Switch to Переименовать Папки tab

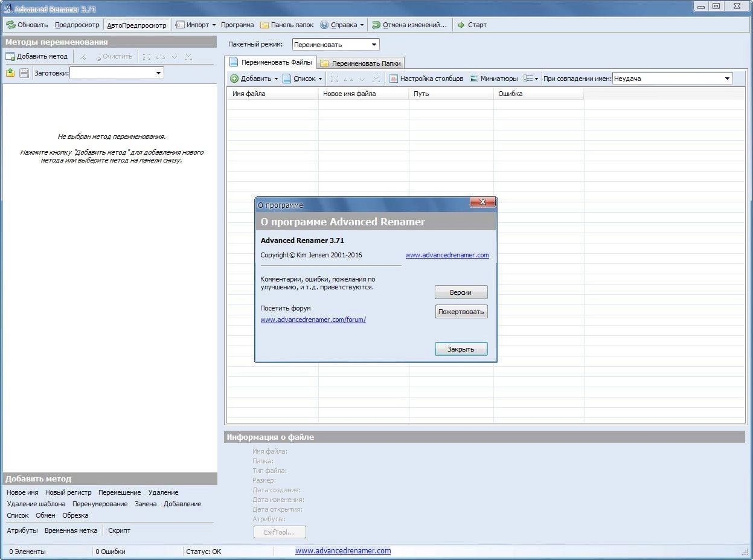point(360,63)
